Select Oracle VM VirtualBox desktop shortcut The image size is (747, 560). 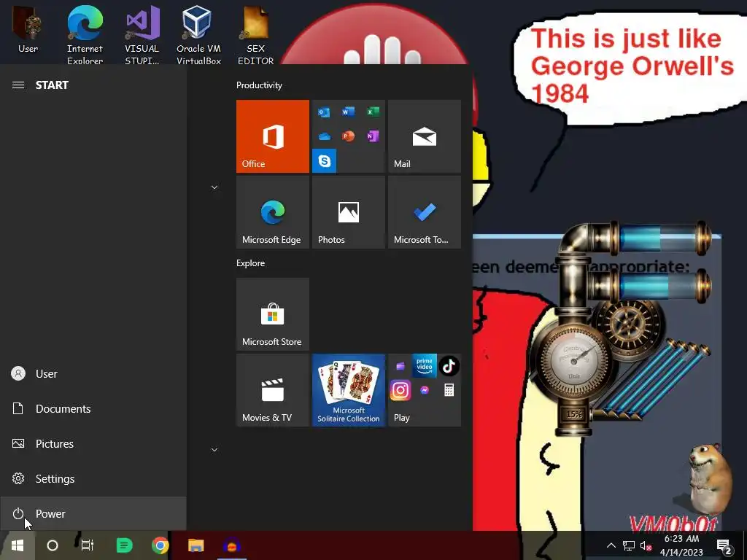[x=198, y=34]
